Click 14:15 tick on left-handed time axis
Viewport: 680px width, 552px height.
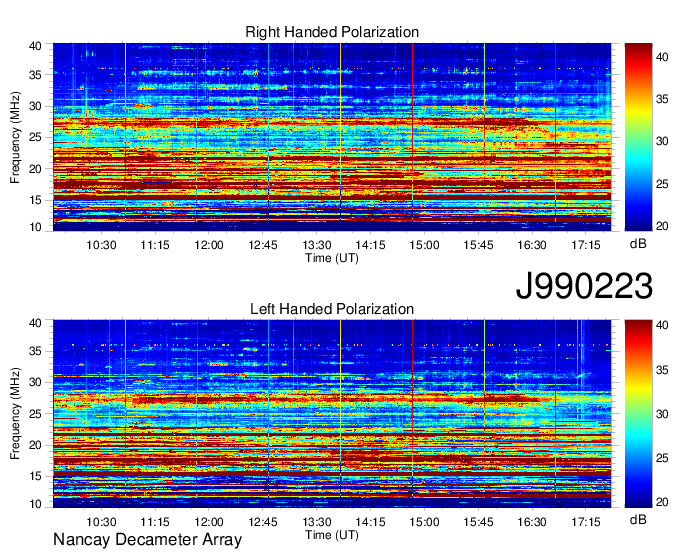[370, 522]
